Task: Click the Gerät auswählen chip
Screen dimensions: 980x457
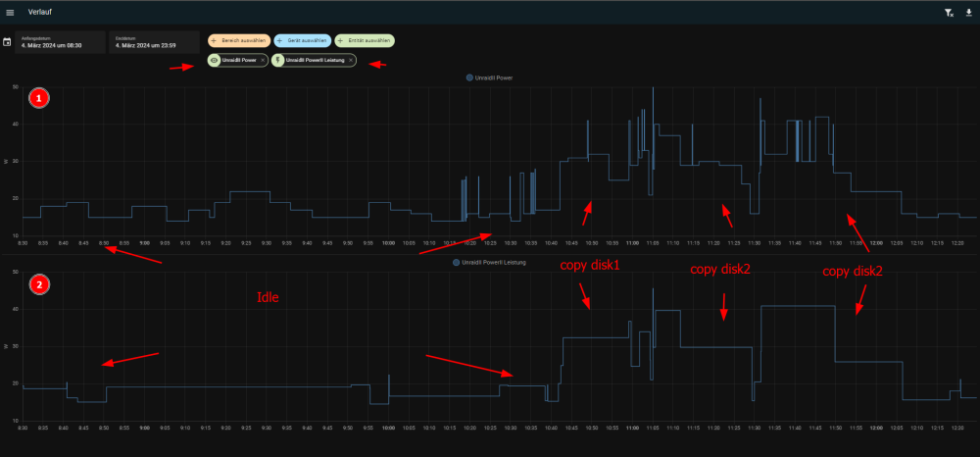Action: coord(303,40)
